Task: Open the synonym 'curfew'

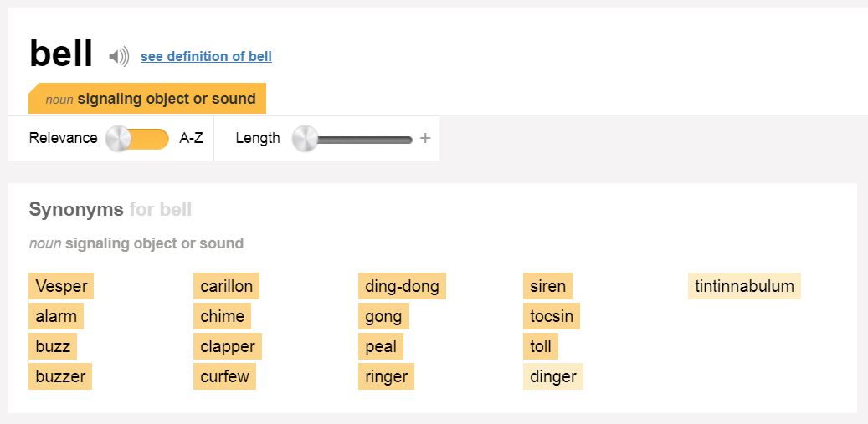Action: (x=225, y=376)
